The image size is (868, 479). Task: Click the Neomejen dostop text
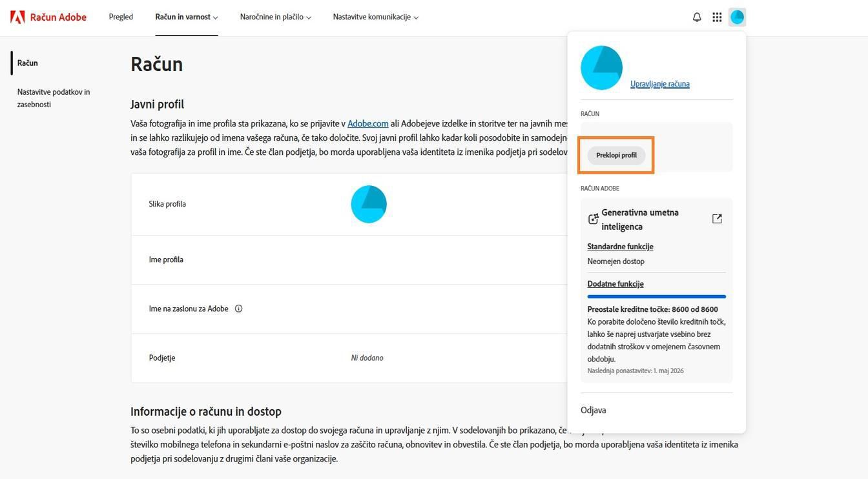click(615, 261)
